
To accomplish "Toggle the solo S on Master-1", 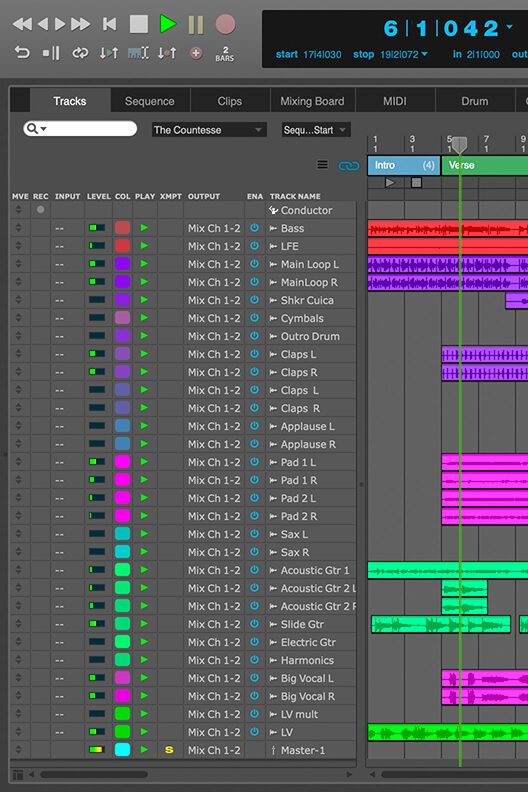I will click(x=169, y=750).
